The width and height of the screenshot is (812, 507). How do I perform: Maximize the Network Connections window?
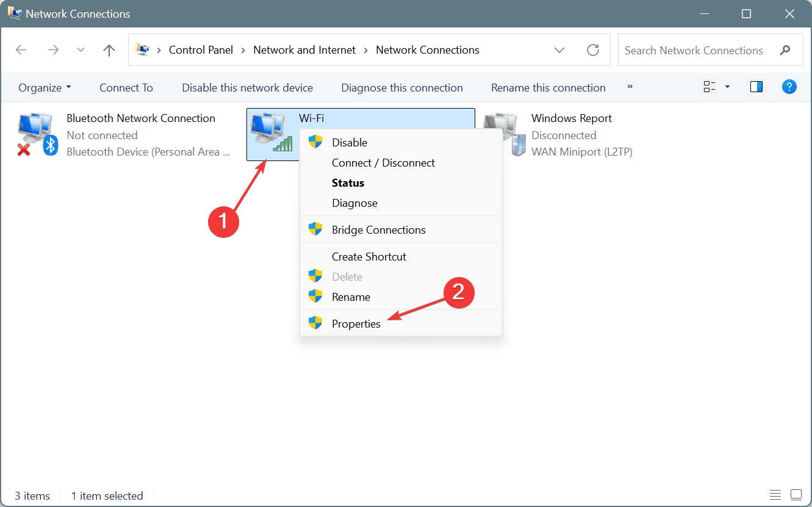point(747,13)
